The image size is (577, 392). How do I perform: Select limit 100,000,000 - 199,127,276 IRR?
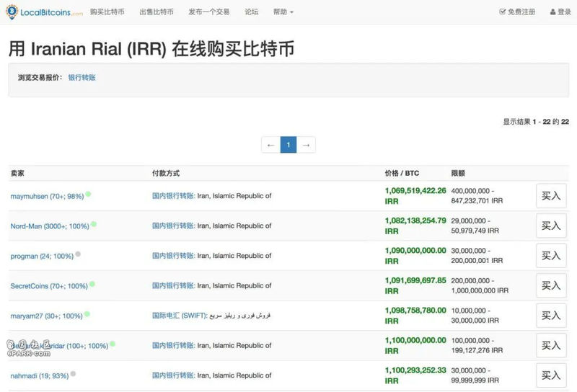tap(477, 346)
